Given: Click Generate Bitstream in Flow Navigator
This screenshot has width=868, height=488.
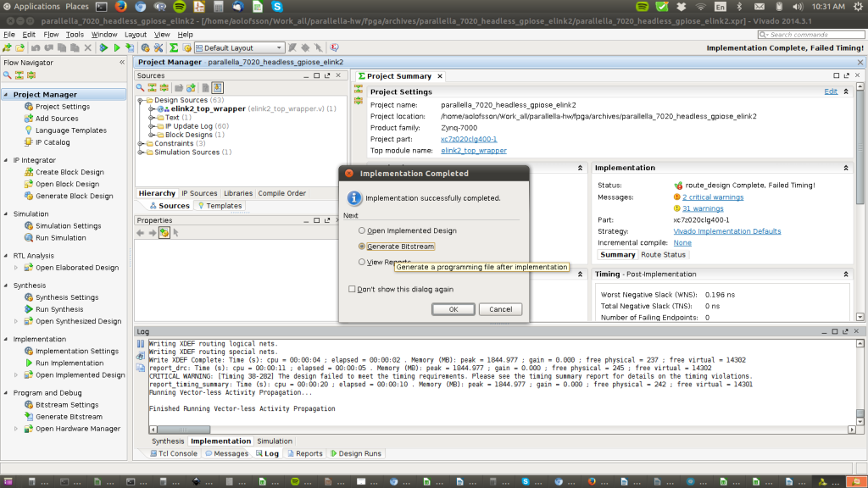Looking at the screenshot, I should [69, 417].
